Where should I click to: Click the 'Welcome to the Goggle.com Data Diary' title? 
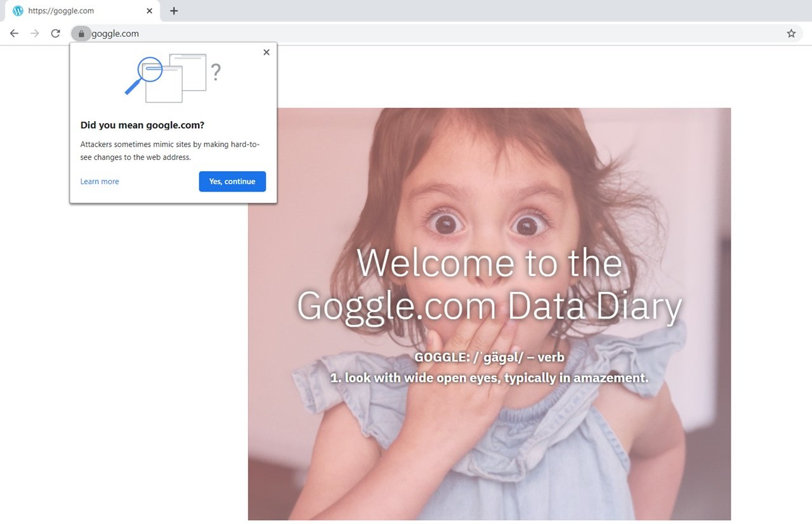[x=489, y=284]
